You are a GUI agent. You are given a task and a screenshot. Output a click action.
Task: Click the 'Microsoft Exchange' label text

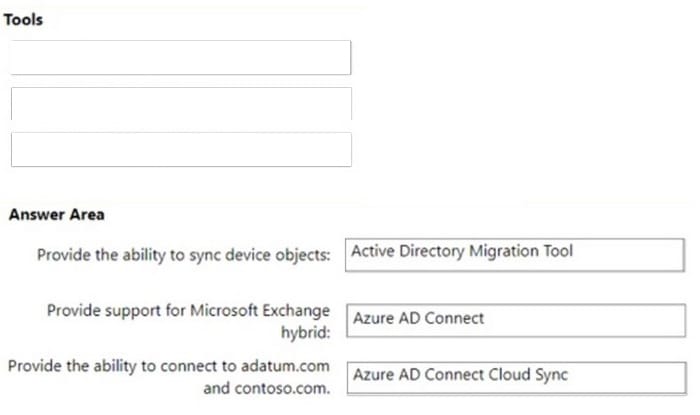coord(260,310)
